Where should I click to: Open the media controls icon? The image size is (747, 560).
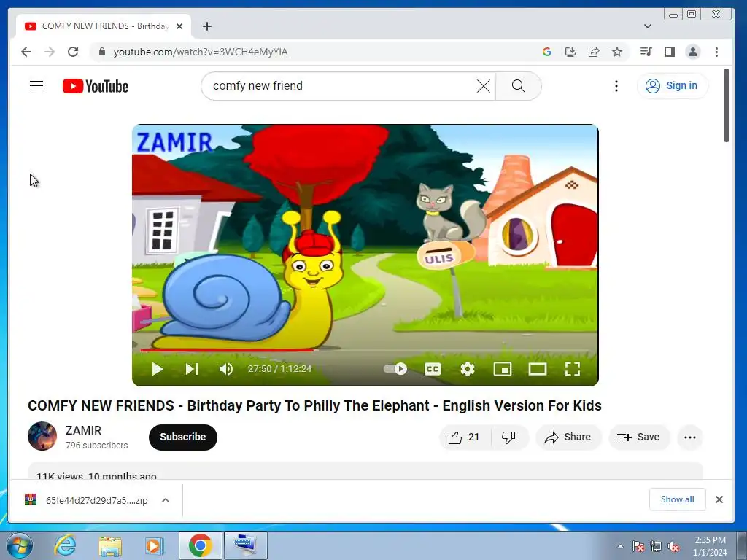coord(646,52)
